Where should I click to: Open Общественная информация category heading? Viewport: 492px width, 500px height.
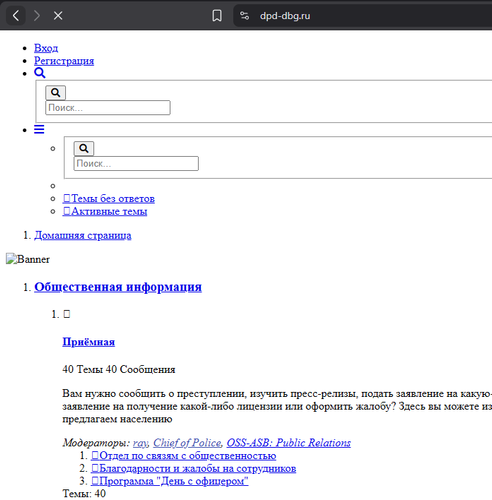click(118, 287)
